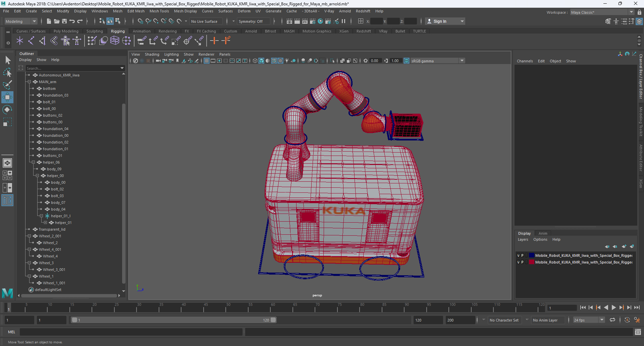644x346 pixels.
Task: Click the No Character Set button
Action: (504, 320)
